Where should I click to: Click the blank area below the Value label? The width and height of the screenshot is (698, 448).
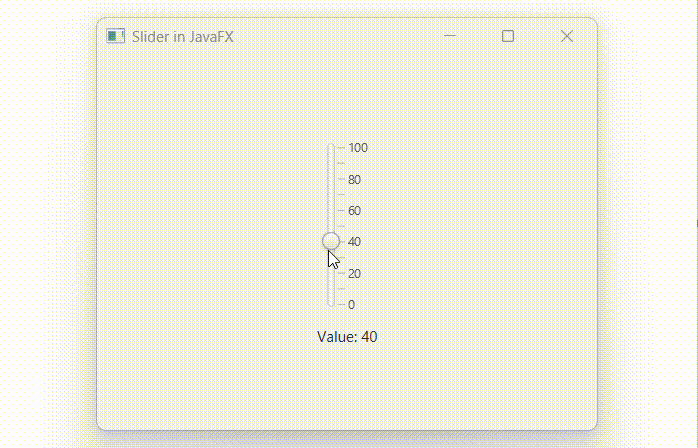pyautogui.click(x=347, y=390)
